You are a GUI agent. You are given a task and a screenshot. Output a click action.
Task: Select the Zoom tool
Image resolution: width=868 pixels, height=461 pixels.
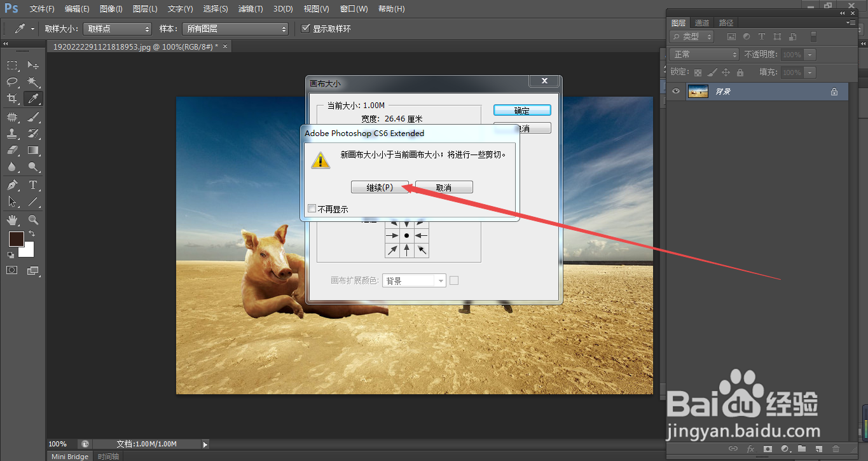coord(33,220)
